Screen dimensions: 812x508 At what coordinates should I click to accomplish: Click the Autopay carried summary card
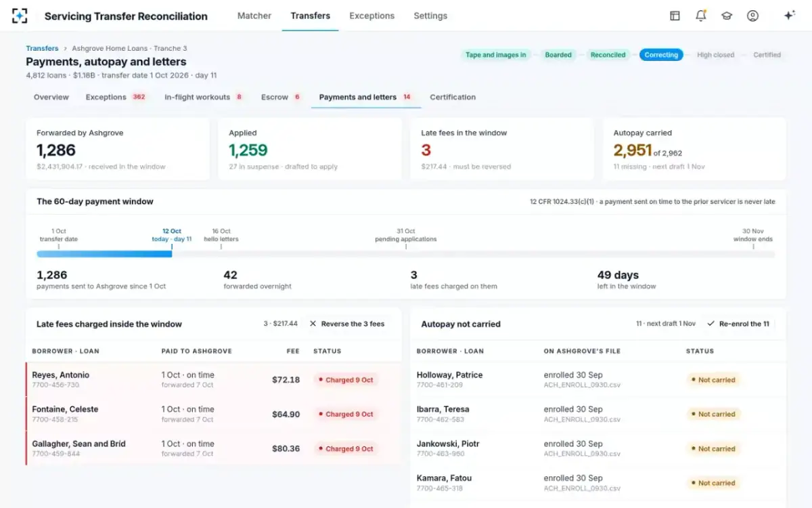(x=694, y=149)
